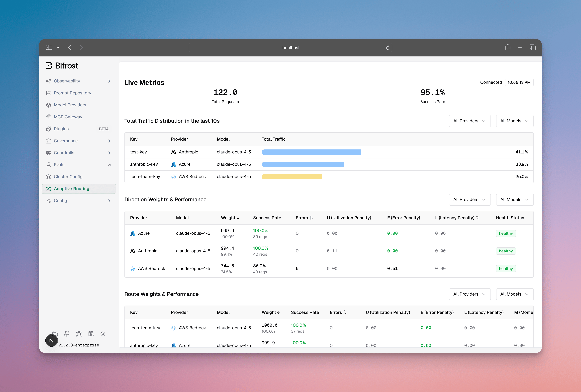Screen dimensions: 581x392
Task: Click the test-key blue traffic bar
Action: click(x=311, y=152)
